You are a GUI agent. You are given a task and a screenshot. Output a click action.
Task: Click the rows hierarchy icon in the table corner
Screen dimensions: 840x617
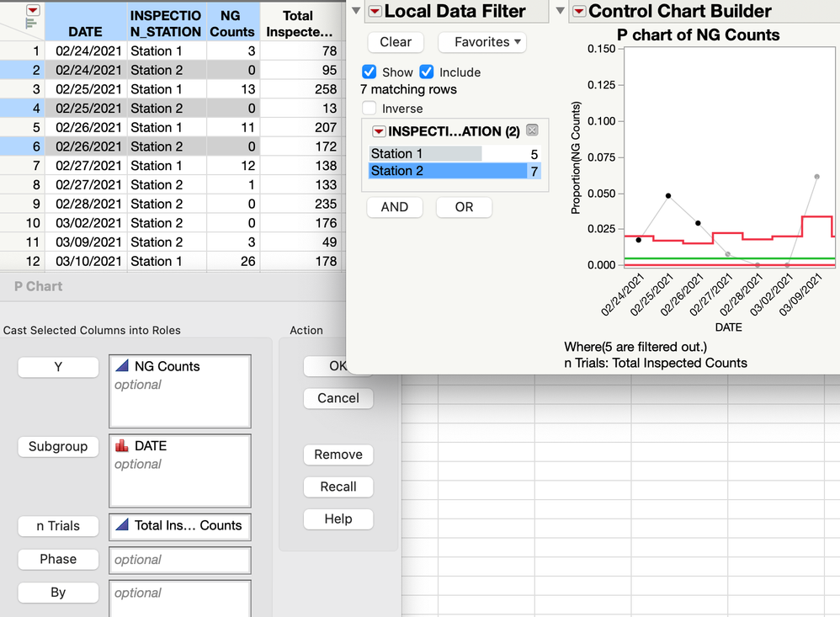31,24
